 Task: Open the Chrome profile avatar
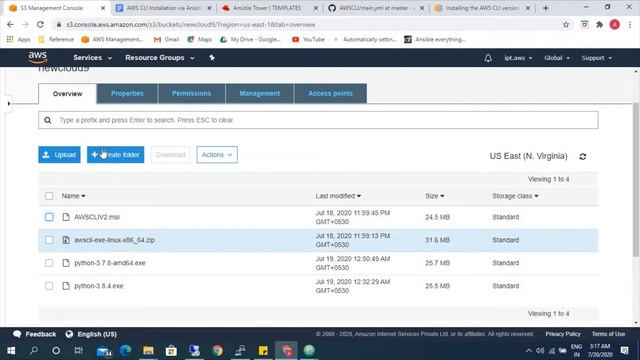point(615,24)
